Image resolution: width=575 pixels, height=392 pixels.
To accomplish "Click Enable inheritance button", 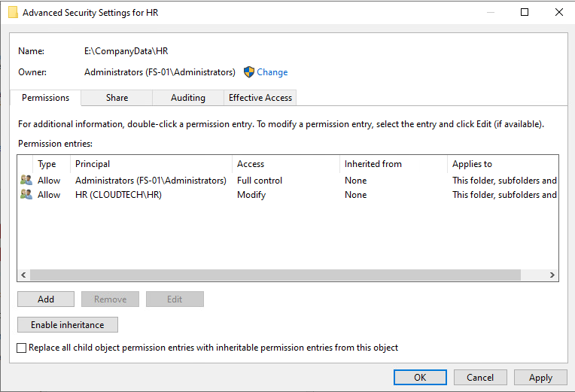I will point(68,325).
